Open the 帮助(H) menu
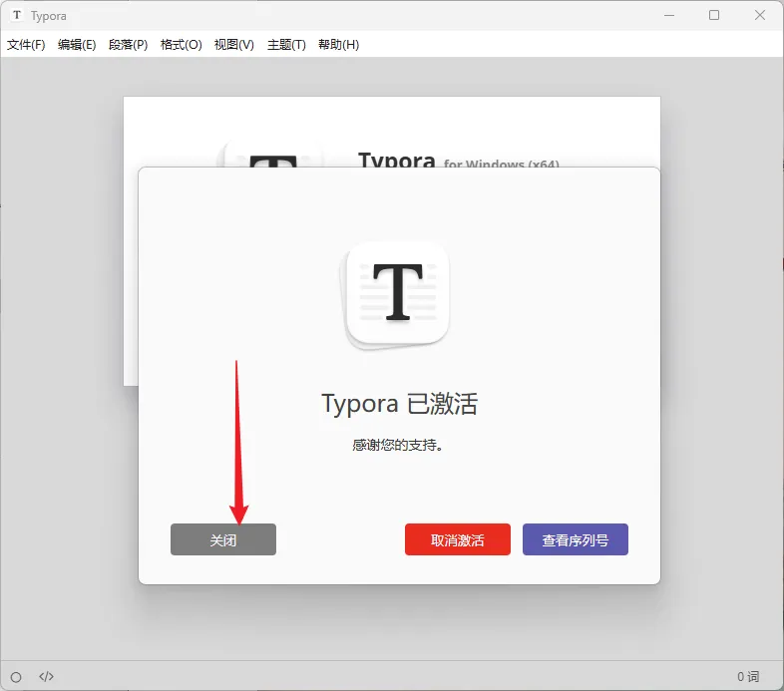The width and height of the screenshot is (784, 691). tap(338, 45)
